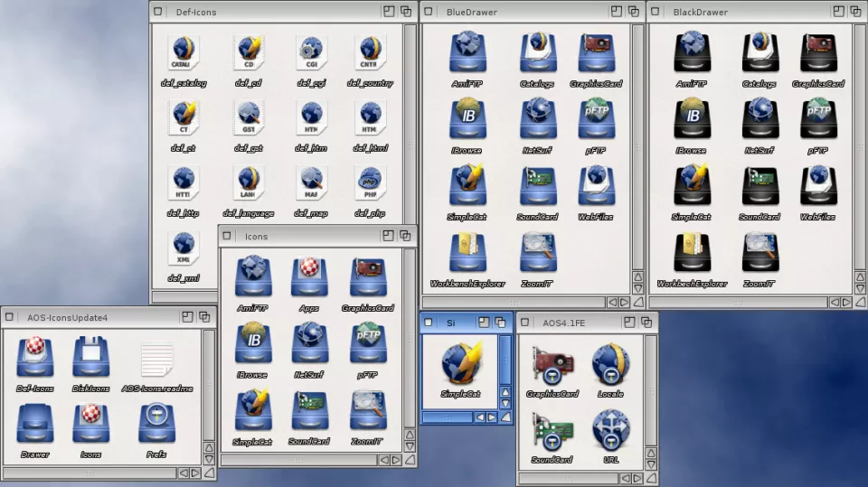Toggle depth gadget on AOS4.1FE window
The height and width of the screenshot is (487, 868).
pyautogui.click(x=647, y=322)
